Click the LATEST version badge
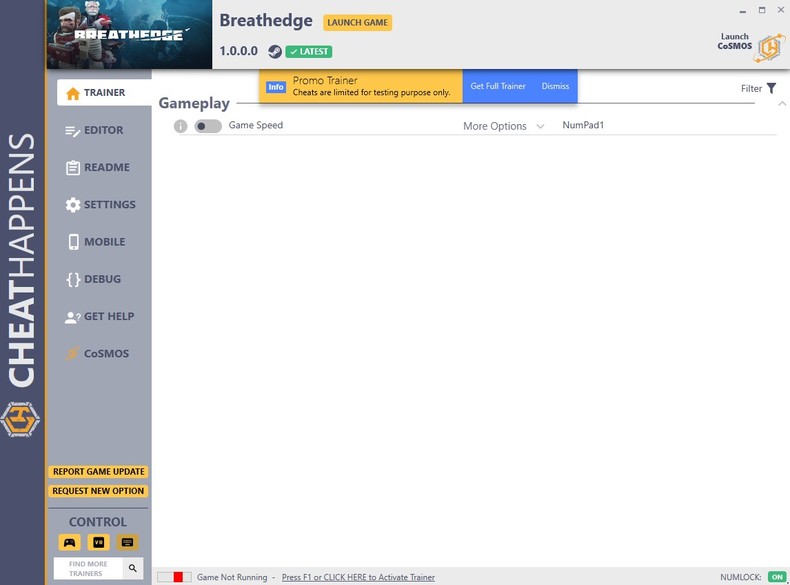790x585 pixels. [309, 51]
